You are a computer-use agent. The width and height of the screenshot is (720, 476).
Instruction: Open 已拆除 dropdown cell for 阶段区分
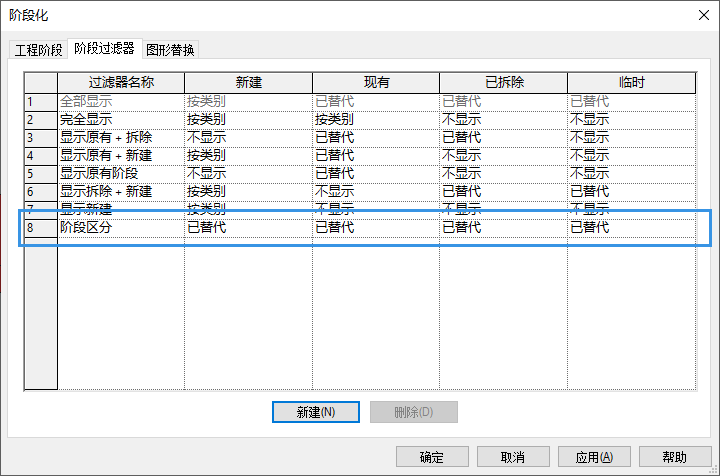[x=504, y=228]
